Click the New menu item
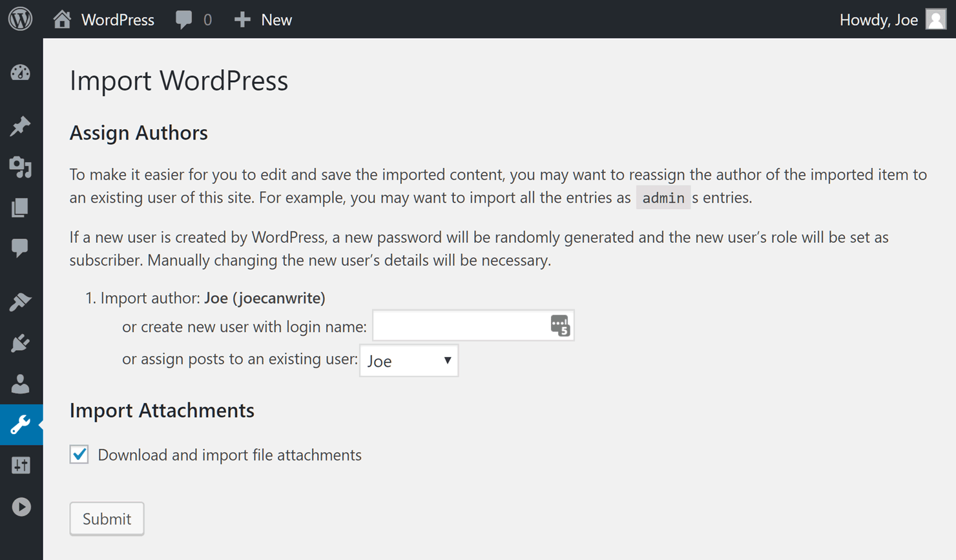Viewport: 956px width, 560px height. pos(276,20)
